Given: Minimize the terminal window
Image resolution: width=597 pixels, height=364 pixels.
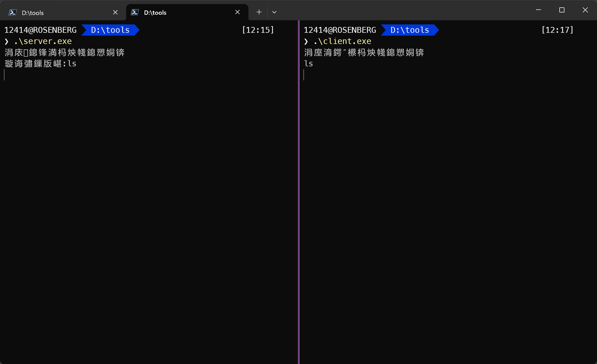Looking at the screenshot, I should point(538,10).
